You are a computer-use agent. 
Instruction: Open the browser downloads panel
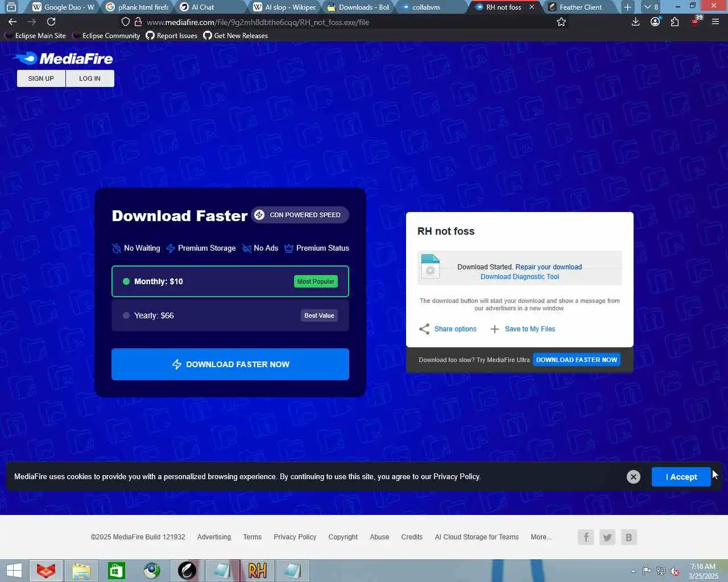click(636, 22)
